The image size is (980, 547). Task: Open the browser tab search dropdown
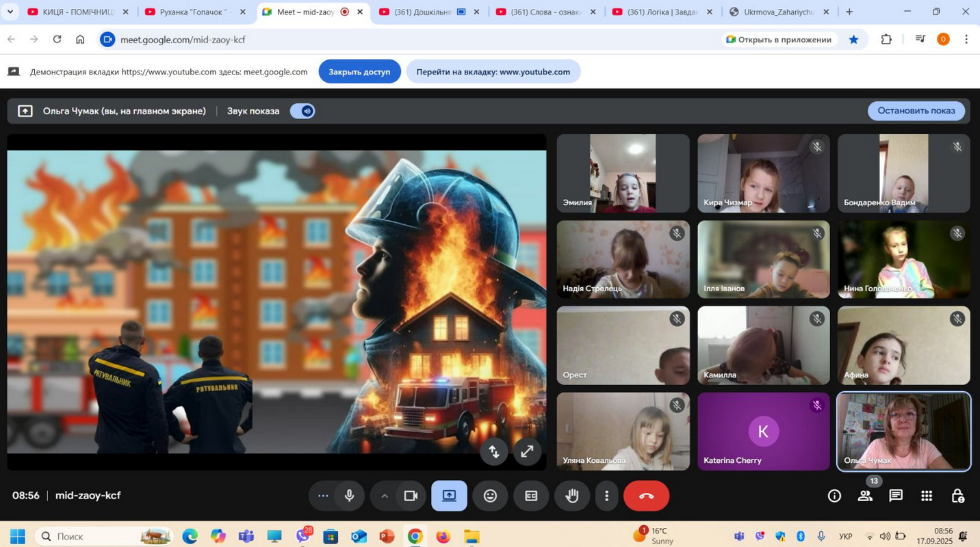(10, 12)
